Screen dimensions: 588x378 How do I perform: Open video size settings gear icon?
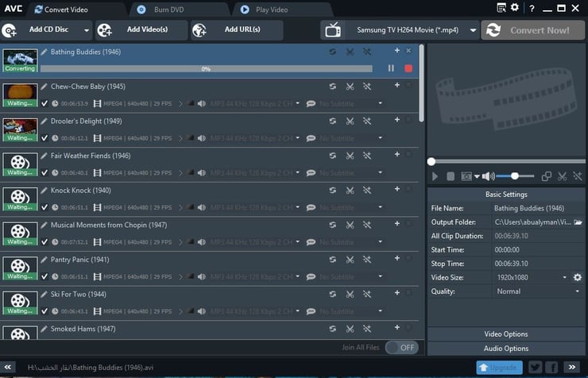pyautogui.click(x=578, y=277)
